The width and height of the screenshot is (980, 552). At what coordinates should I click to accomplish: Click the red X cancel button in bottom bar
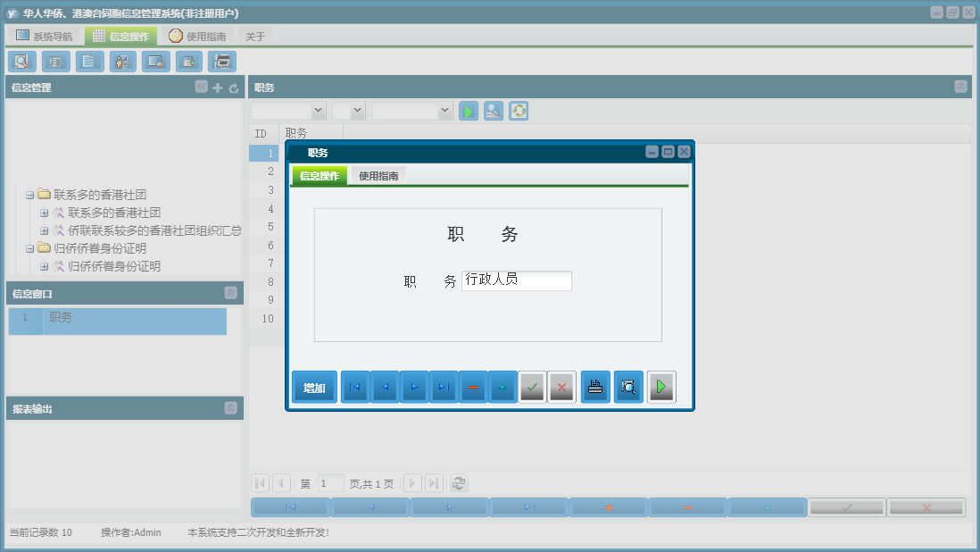point(926,507)
